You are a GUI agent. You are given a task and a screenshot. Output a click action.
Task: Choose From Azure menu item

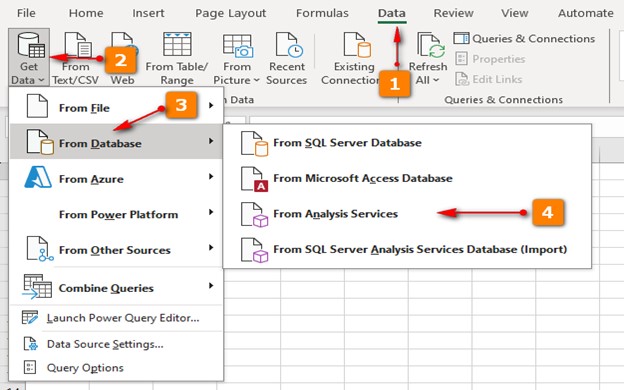(x=116, y=177)
